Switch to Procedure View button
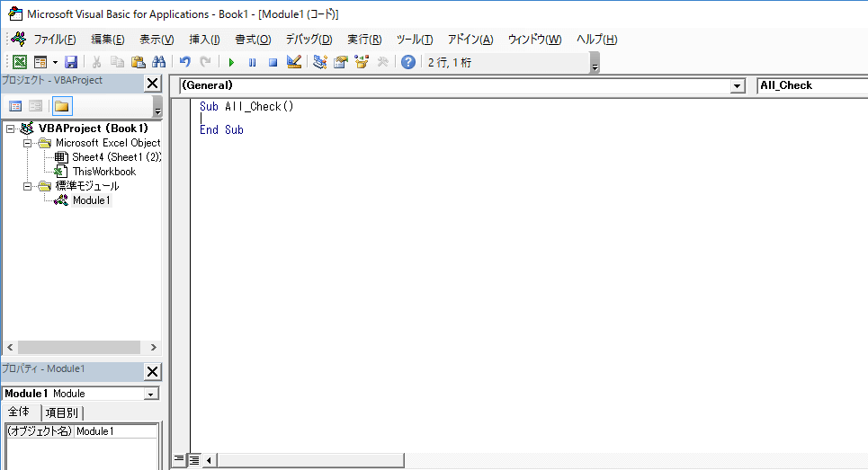Screen dimensions: 868x470 coord(179,459)
